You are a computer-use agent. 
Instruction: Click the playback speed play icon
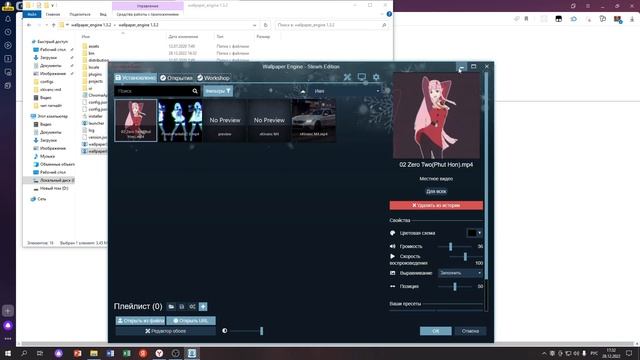click(x=393, y=256)
